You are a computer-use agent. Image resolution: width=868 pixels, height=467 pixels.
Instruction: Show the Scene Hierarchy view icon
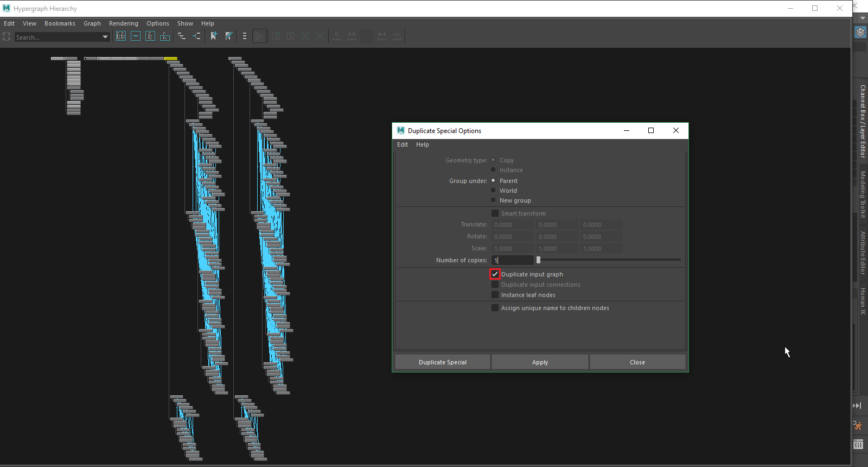(x=182, y=36)
